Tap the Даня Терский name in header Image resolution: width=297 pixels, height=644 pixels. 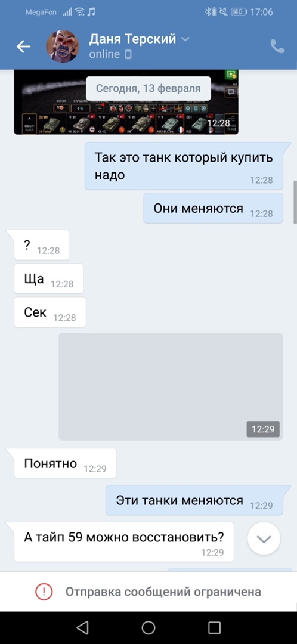[x=132, y=39]
